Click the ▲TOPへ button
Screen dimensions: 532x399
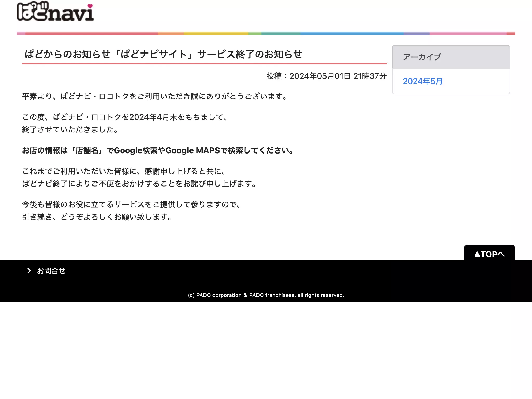(x=489, y=253)
